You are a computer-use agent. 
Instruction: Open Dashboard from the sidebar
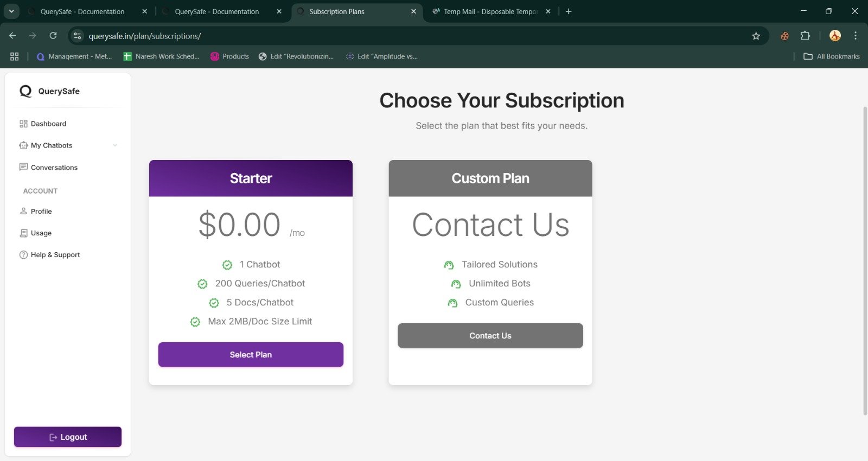(48, 124)
